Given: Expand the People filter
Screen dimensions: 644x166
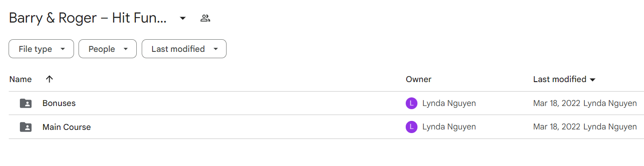Looking at the screenshot, I should pos(107,49).
